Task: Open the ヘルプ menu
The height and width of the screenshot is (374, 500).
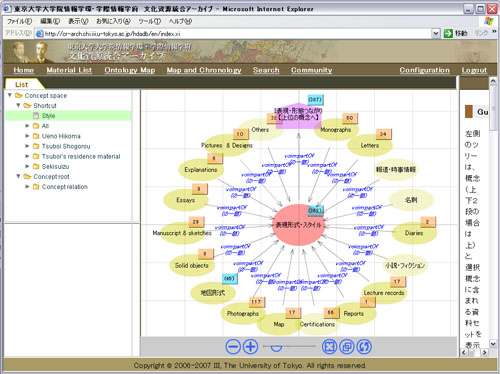Action: coord(180,21)
